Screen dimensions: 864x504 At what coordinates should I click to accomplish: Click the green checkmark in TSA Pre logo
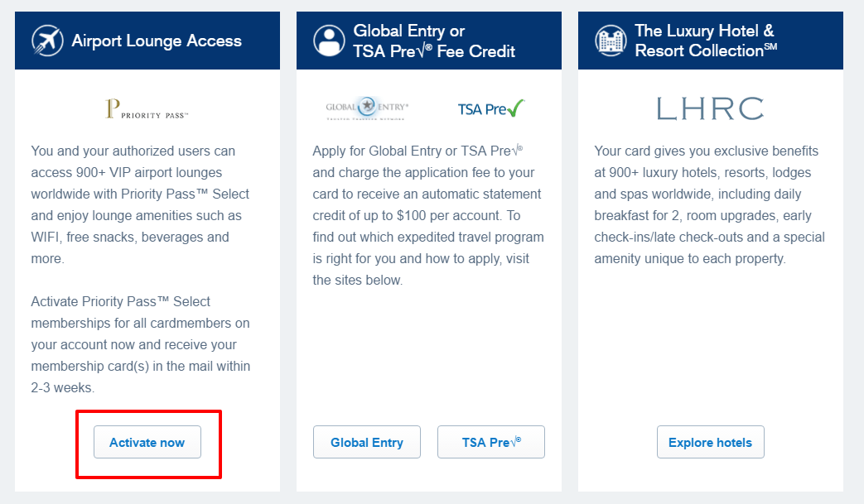point(513,106)
